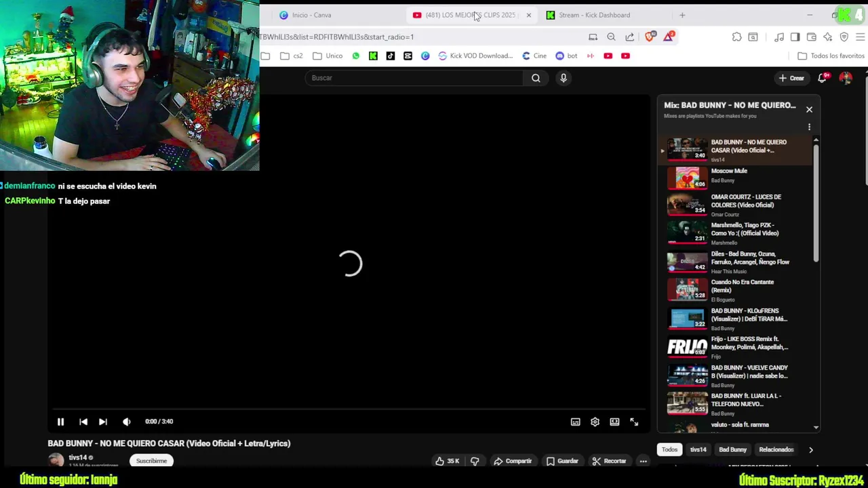Viewport: 868px width, 488px height.
Task: Open player settings gear
Action: 595,422
